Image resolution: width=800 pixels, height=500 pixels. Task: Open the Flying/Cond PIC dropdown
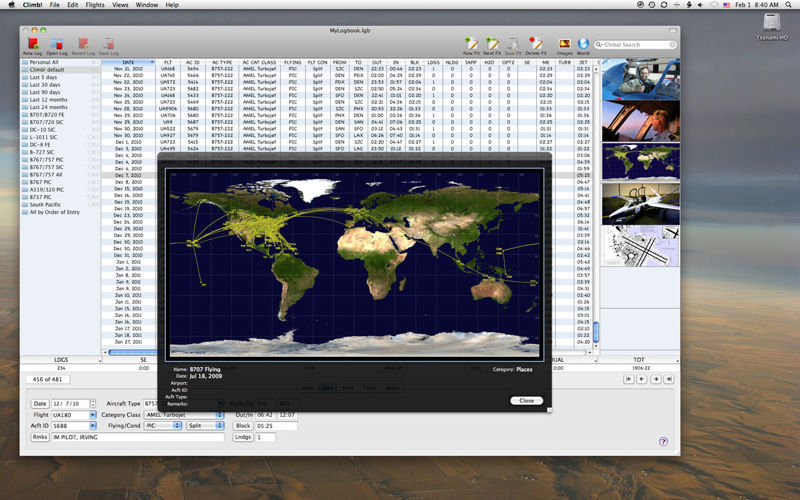click(163, 425)
